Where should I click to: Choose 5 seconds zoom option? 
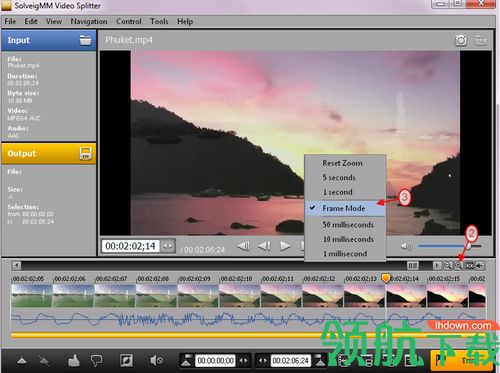coord(345,178)
